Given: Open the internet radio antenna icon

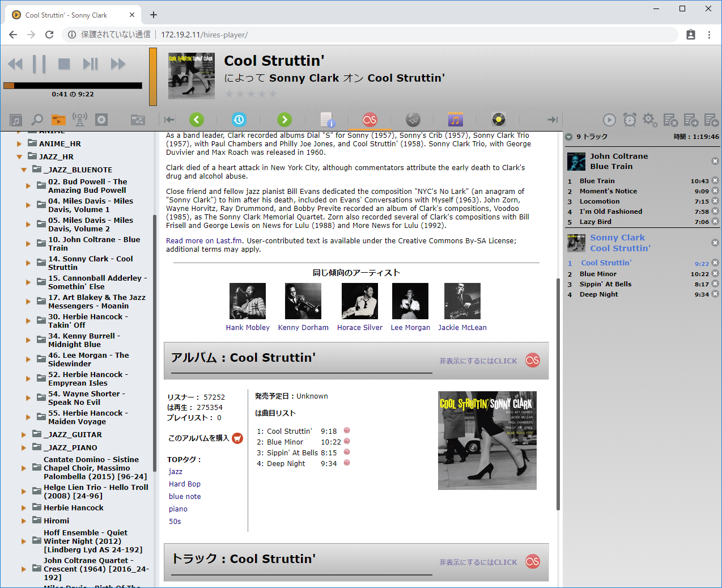Looking at the screenshot, I should pyautogui.click(x=80, y=120).
